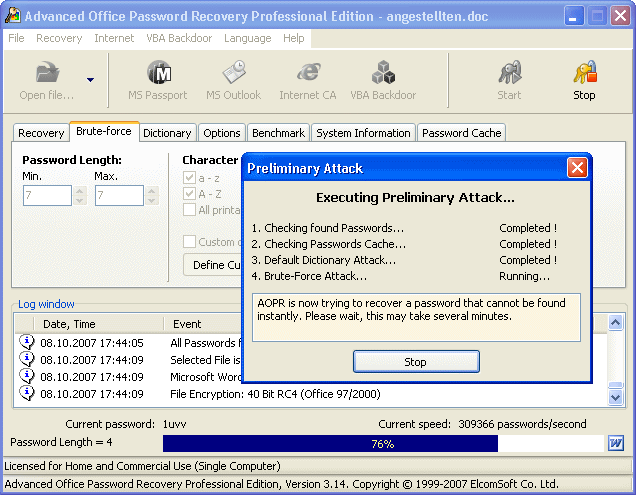Click the Event column header
Viewport: 636px width, 495px height.
tap(203, 324)
